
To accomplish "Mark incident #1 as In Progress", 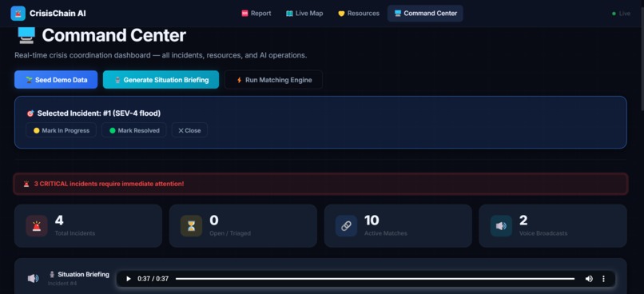I will (x=62, y=130).
